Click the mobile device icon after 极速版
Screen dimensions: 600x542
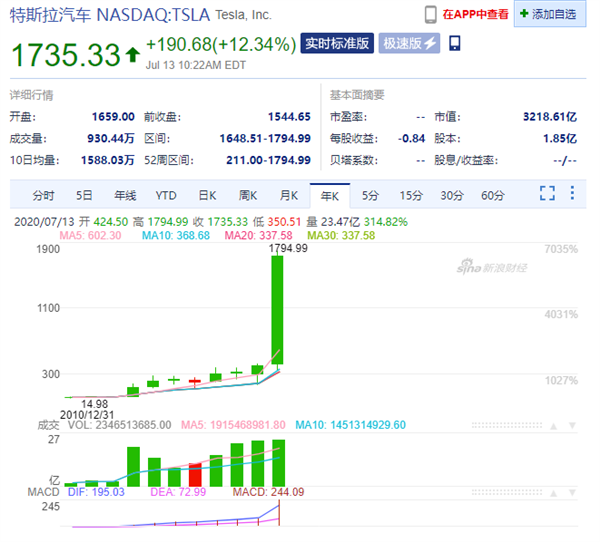pos(455,43)
